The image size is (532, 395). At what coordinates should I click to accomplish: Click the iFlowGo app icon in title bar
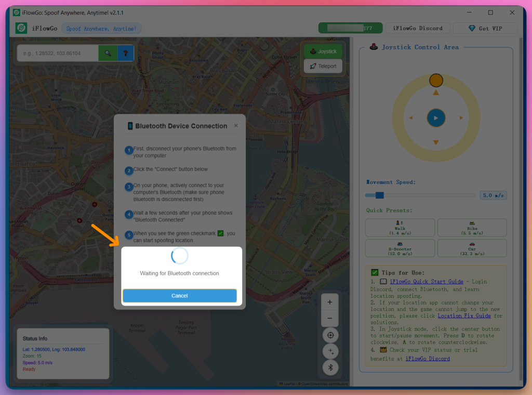(16, 12)
